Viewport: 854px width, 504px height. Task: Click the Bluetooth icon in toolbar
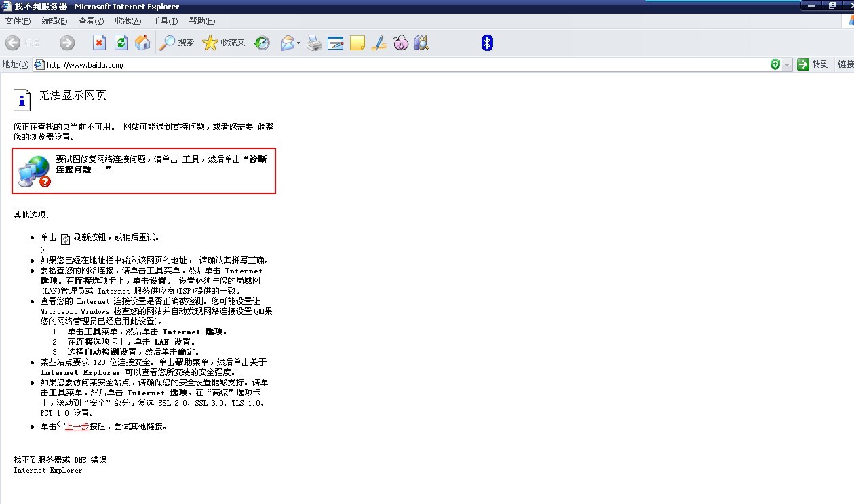tap(486, 43)
